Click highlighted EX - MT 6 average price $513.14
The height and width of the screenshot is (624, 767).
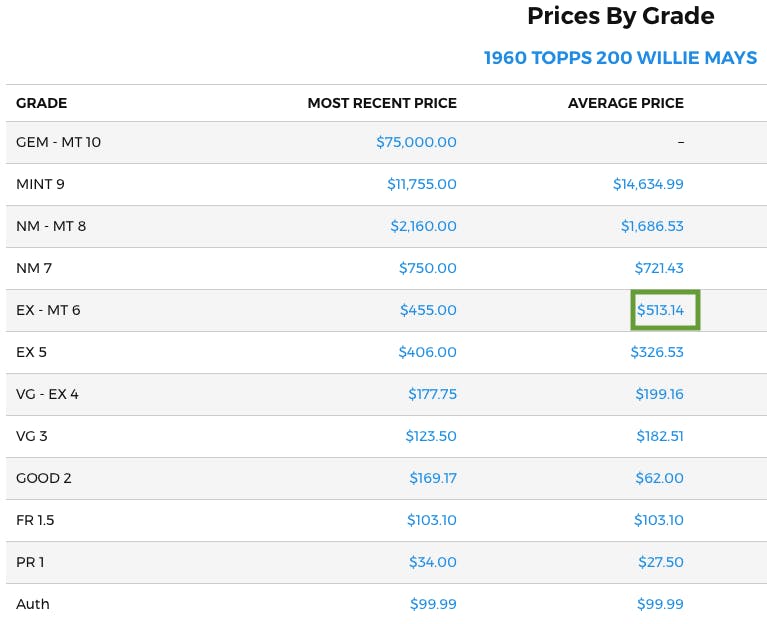tap(660, 310)
